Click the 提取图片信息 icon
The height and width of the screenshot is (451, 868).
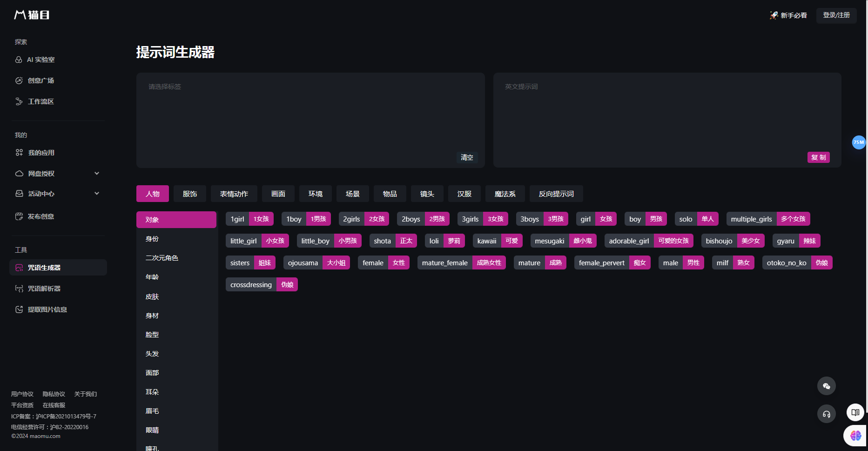coord(19,310)
